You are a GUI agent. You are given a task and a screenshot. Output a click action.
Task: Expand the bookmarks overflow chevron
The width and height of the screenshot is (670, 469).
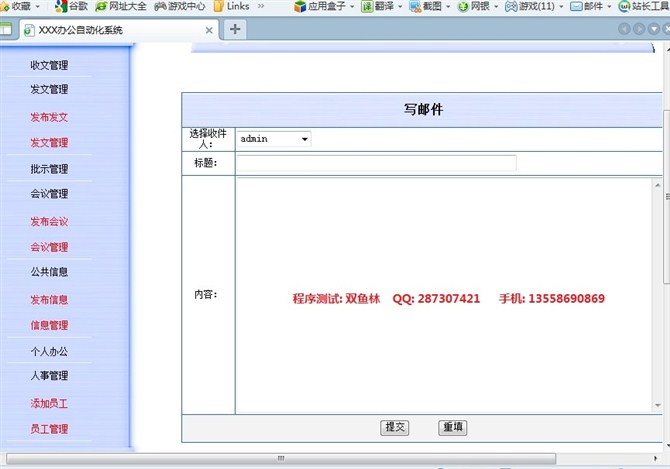261,6
